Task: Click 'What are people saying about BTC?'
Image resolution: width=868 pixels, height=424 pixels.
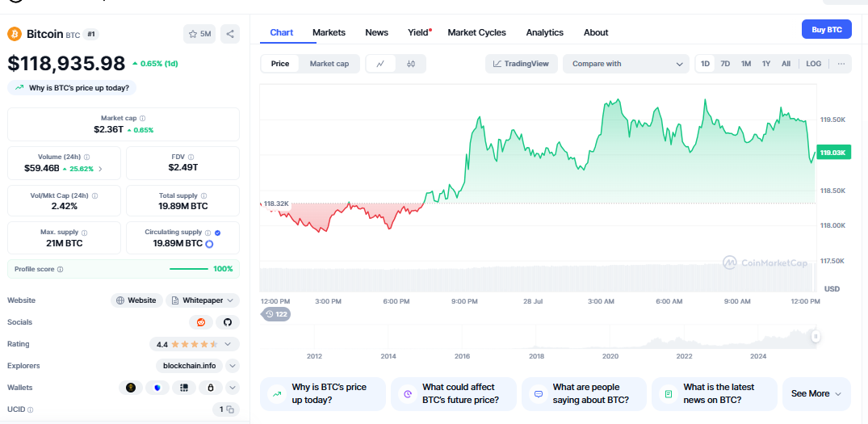Action: (x=584, y=393)
